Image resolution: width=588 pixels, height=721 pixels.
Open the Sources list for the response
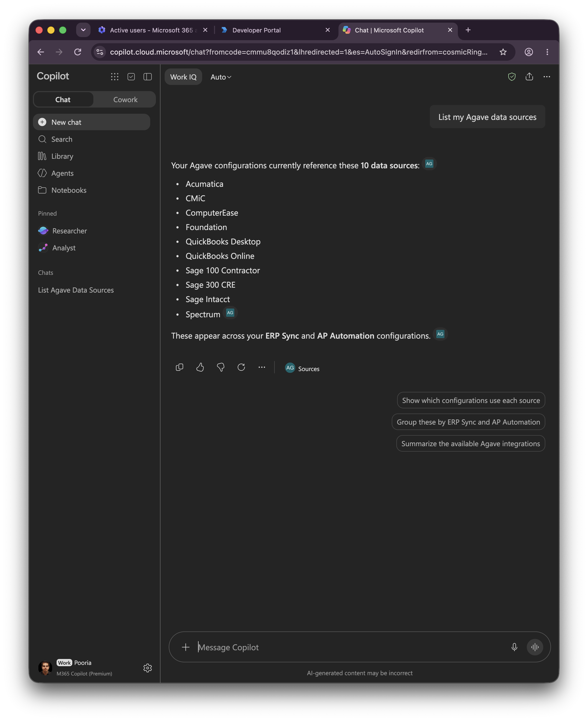[302, 368]
